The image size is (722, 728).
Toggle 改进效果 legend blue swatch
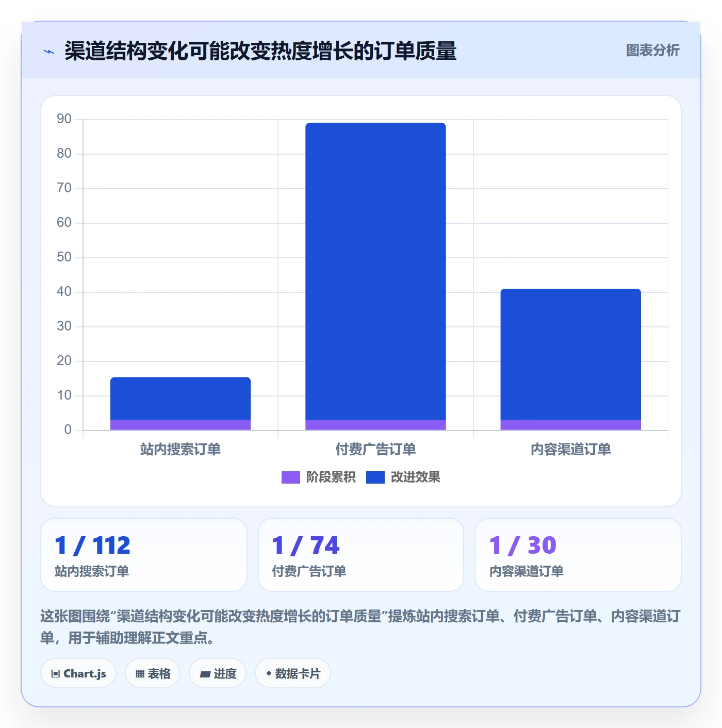point(375,477)
